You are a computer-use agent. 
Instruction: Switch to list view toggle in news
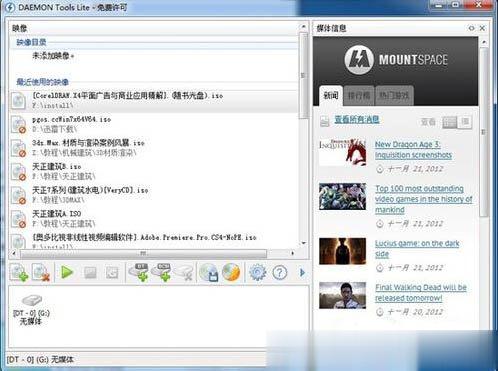click(x=449, y=122)
